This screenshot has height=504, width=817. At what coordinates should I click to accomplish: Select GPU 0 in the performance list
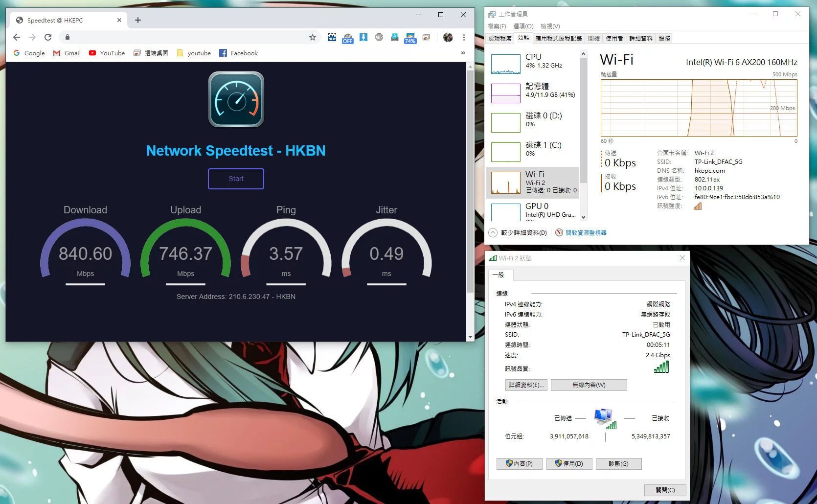click(x=533, y=210)
